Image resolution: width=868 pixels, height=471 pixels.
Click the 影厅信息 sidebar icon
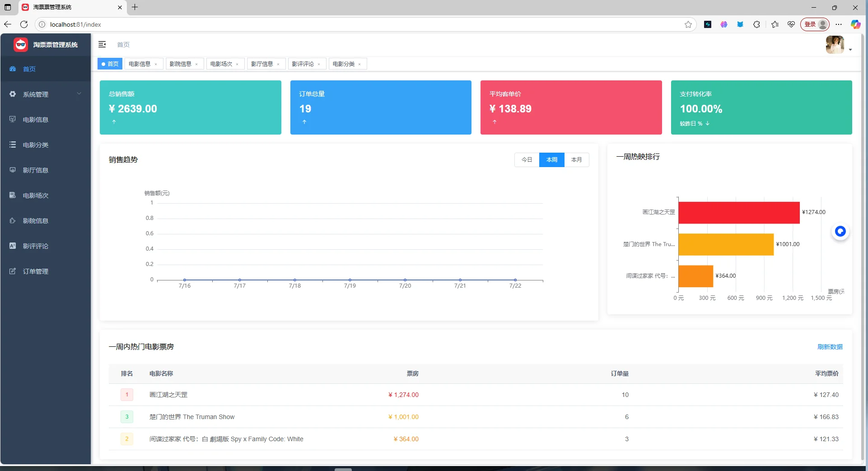(x=13, y=170)
